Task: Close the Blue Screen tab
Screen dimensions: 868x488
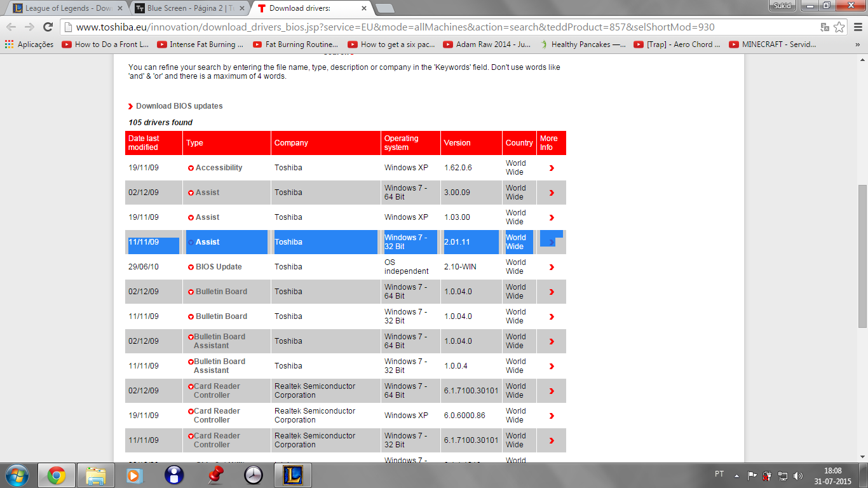Action: coord(241,8)
